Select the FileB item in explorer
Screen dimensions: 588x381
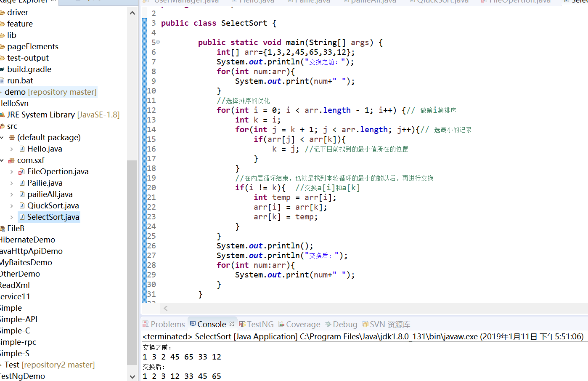(16, 228)
